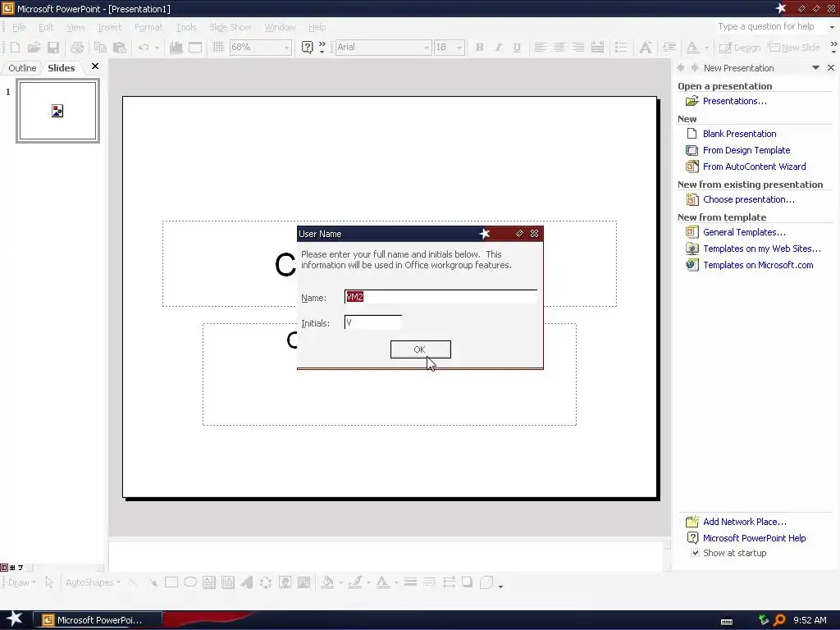Click the 9:52 AM system clock
This screenshot has width=840, height=630.
coord(810,620)
